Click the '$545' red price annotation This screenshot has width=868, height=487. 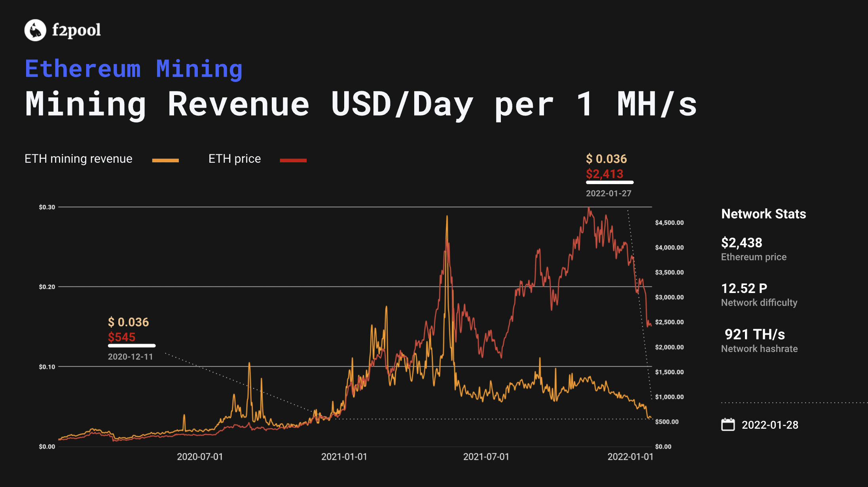click(121, 337)
